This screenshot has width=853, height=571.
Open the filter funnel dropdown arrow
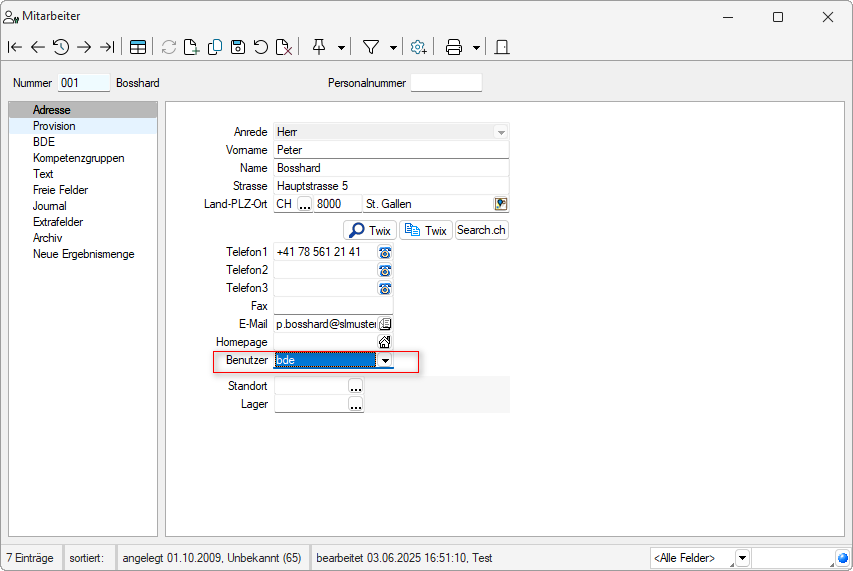393,47
